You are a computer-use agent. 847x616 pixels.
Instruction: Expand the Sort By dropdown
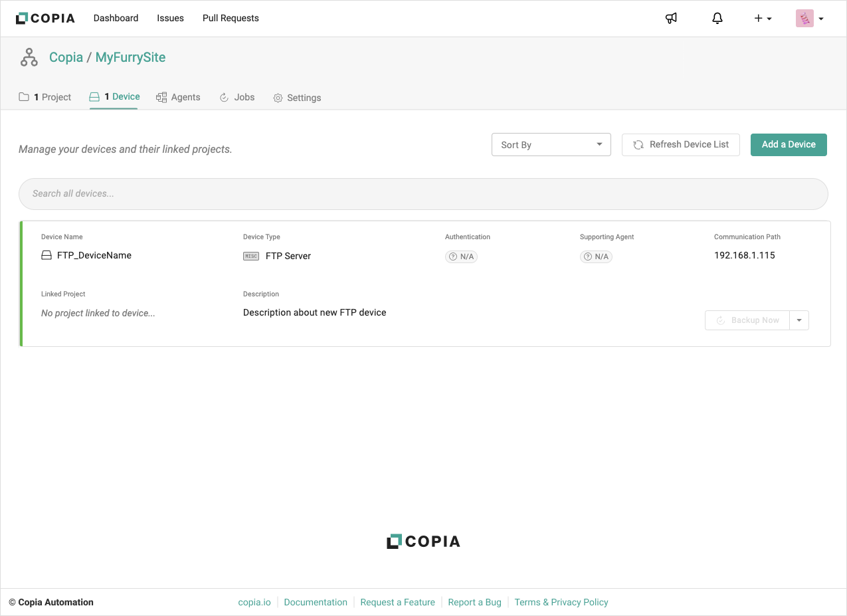(551, 145)
